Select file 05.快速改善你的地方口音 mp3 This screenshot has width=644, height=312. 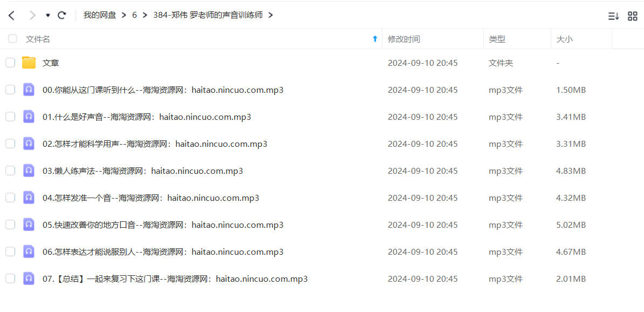[163, 225]
